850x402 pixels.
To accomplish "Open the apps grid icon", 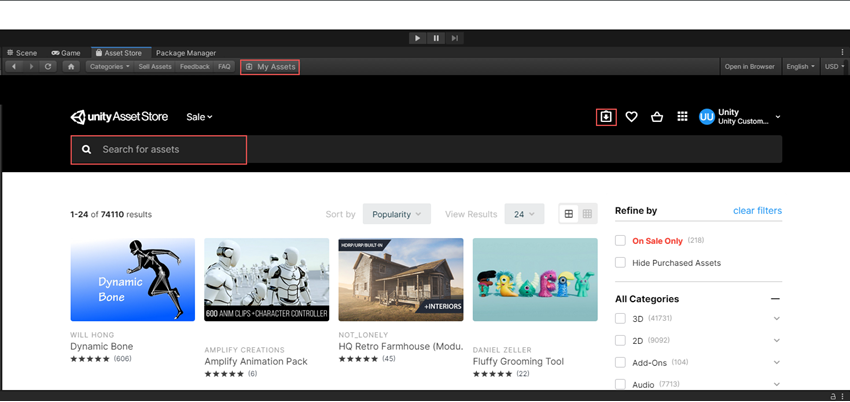I will coord(682,116).
